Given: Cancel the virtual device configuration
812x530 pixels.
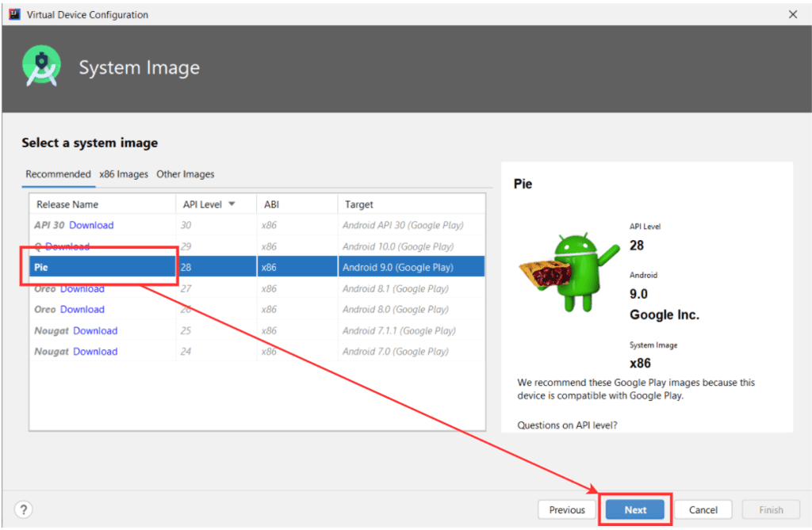Looking at the screenshot, I should 703,509.
